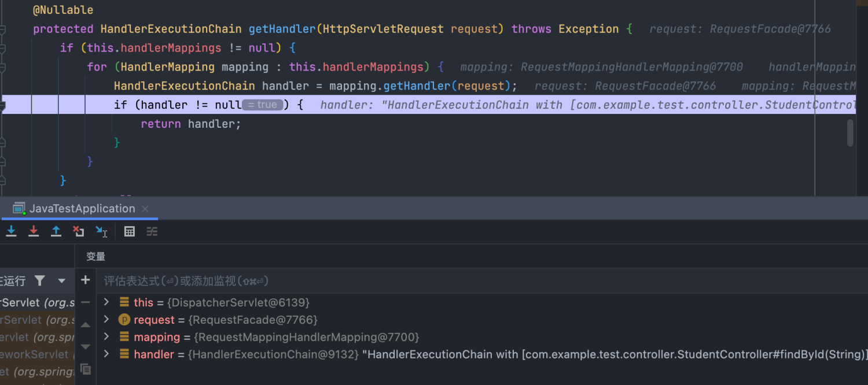
Task: Expand the 'this' DispatcherServlet variable
Action: [106, 302]
